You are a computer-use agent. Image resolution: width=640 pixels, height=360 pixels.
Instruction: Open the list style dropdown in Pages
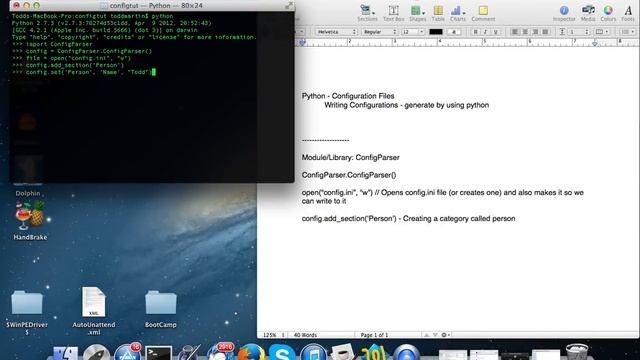[627, 32]
